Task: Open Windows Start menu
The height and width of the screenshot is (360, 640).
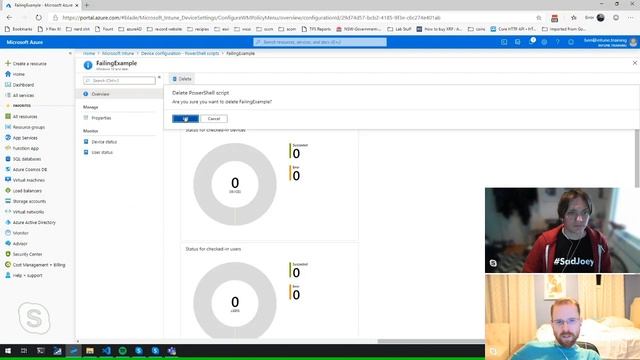Action: pyautogui.click(x=8, y=351)
